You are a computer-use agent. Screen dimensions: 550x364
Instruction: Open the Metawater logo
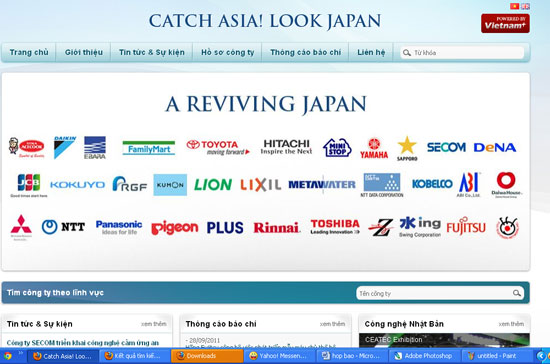[322, 184]
